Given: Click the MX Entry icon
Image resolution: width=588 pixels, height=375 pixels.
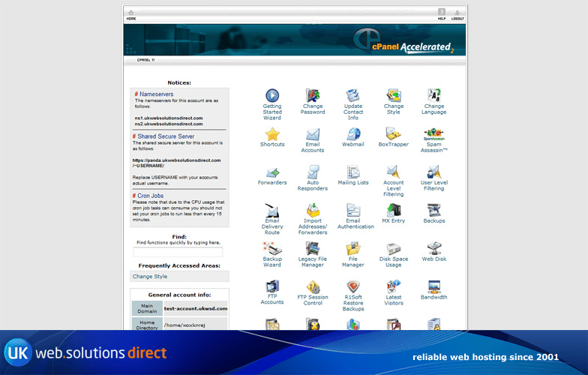Looking at the screenshot, I should [393, 210].
